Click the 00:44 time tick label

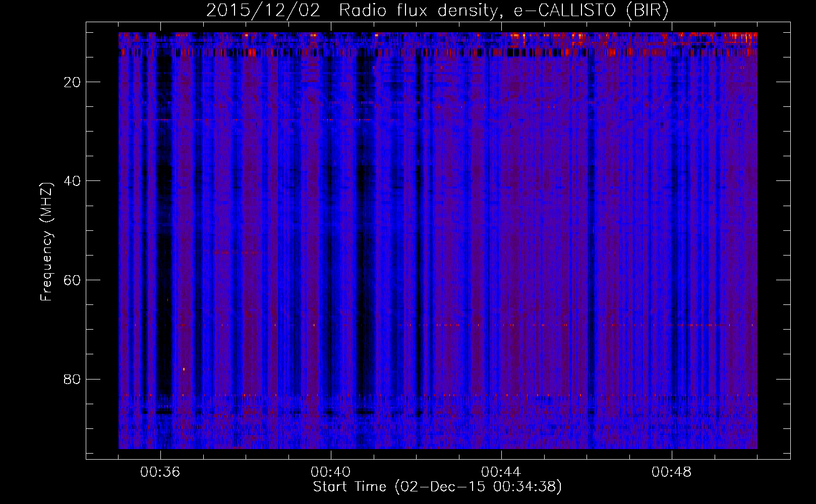pyautogui.click(x=501, y=472)
